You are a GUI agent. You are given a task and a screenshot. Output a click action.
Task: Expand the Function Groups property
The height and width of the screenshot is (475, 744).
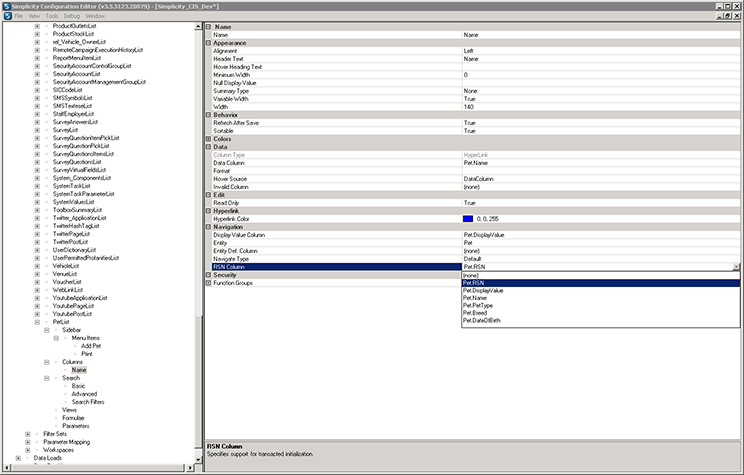click(x=208, y=283)
